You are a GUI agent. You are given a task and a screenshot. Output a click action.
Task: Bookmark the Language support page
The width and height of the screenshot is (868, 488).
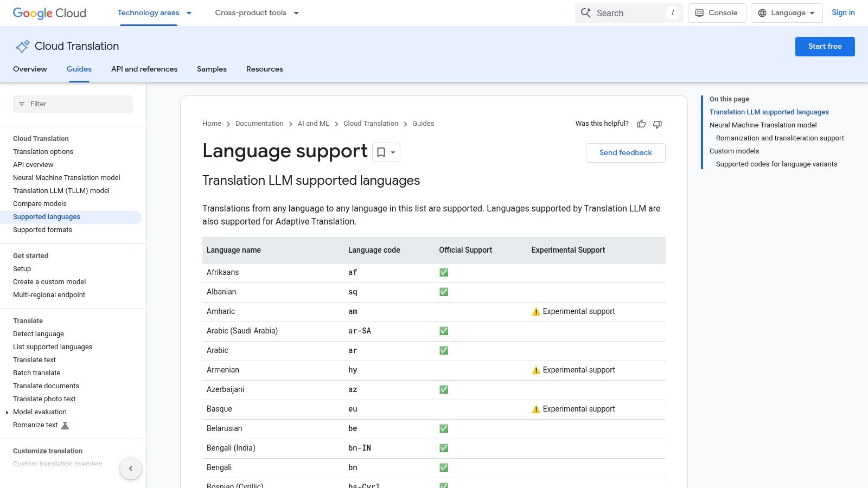pos(381,152)
